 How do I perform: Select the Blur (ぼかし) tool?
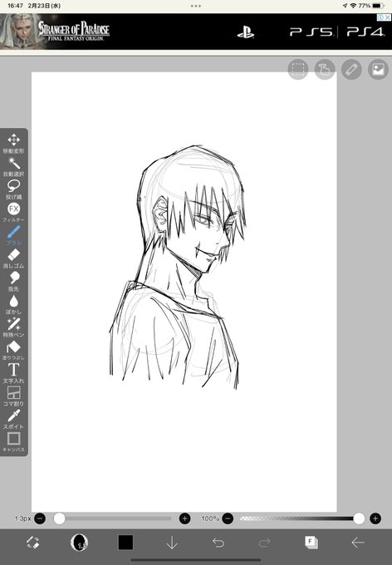[13, 304]
